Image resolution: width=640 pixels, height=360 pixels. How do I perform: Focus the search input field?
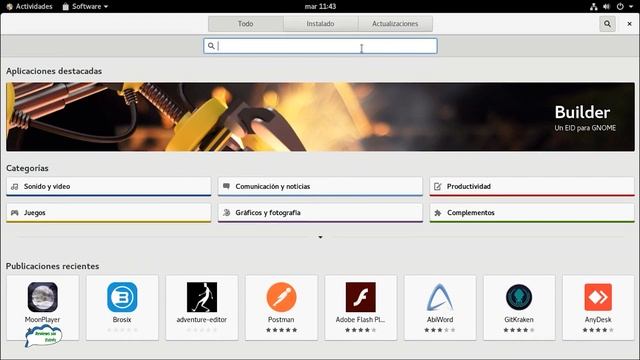tap(320, 46)
